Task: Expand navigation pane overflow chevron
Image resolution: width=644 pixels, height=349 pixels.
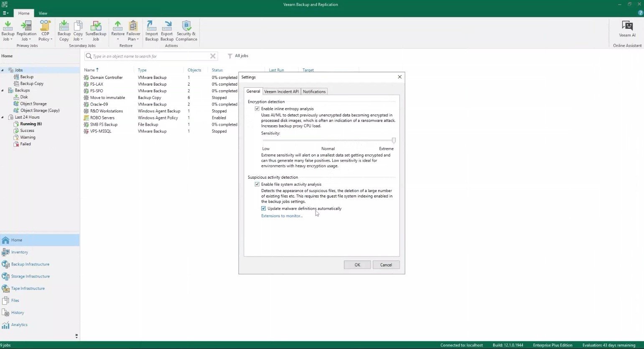Action: [x=76, y=336]
